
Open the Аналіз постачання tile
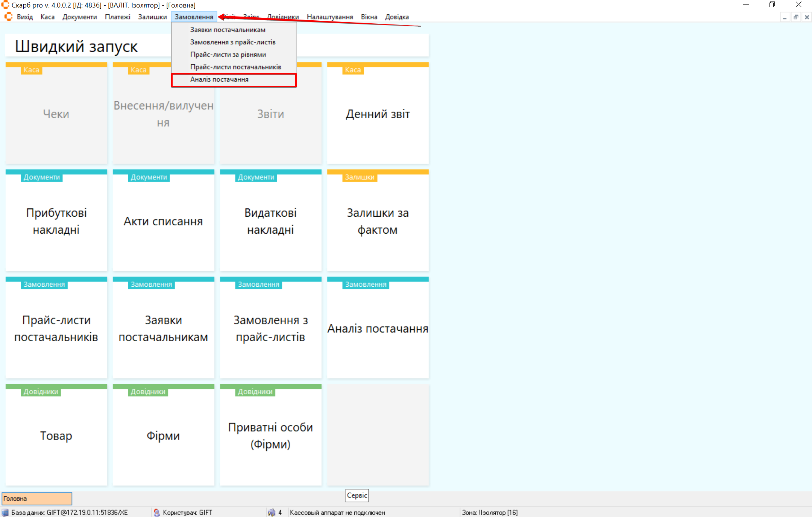click(x=378, y=328)
